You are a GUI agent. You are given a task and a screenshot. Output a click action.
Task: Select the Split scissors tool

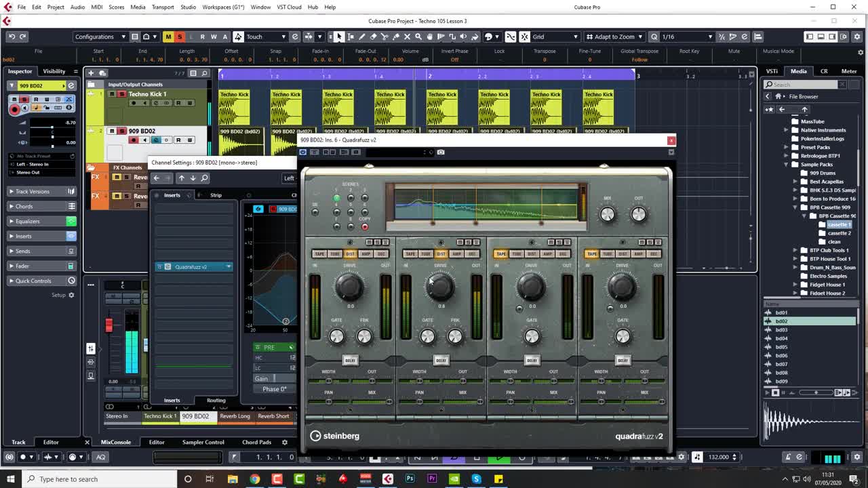(384, 37)
